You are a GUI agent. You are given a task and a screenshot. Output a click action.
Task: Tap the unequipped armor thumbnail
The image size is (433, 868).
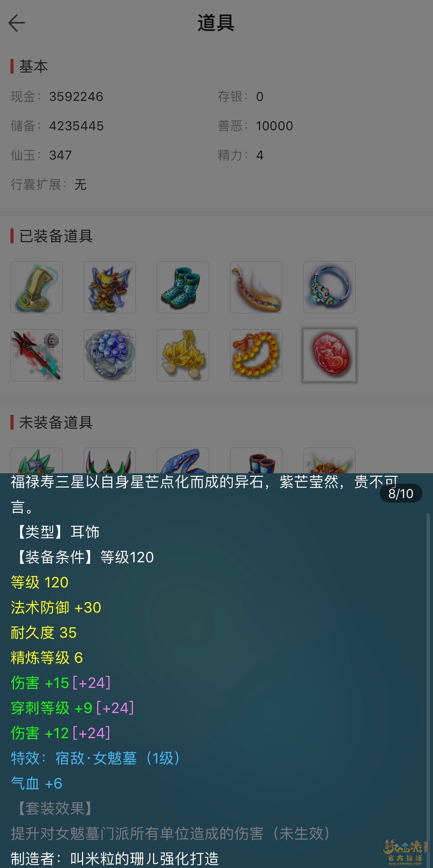click(x=329, y=460)
